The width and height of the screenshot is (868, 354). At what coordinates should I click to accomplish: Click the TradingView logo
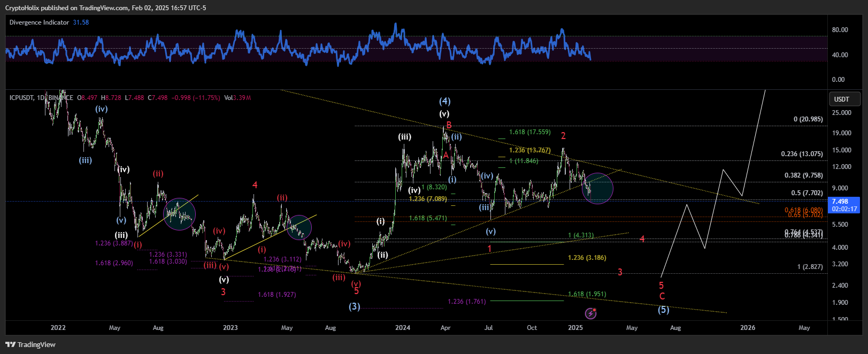30,344
